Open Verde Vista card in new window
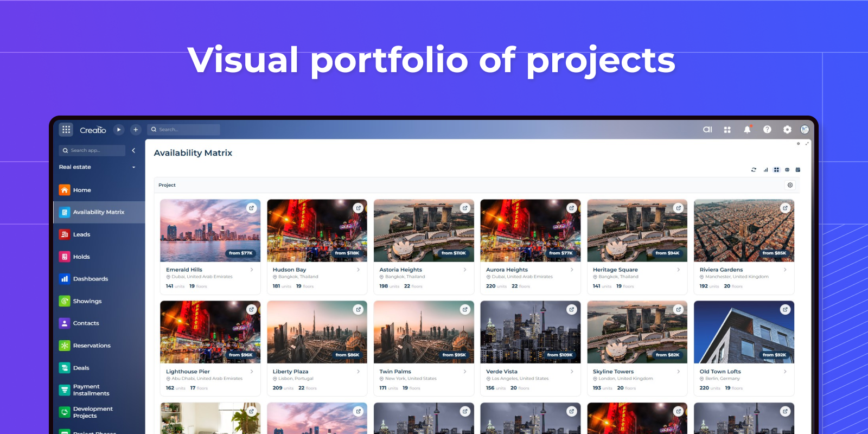The image size is (868, 434). point(571,309)
